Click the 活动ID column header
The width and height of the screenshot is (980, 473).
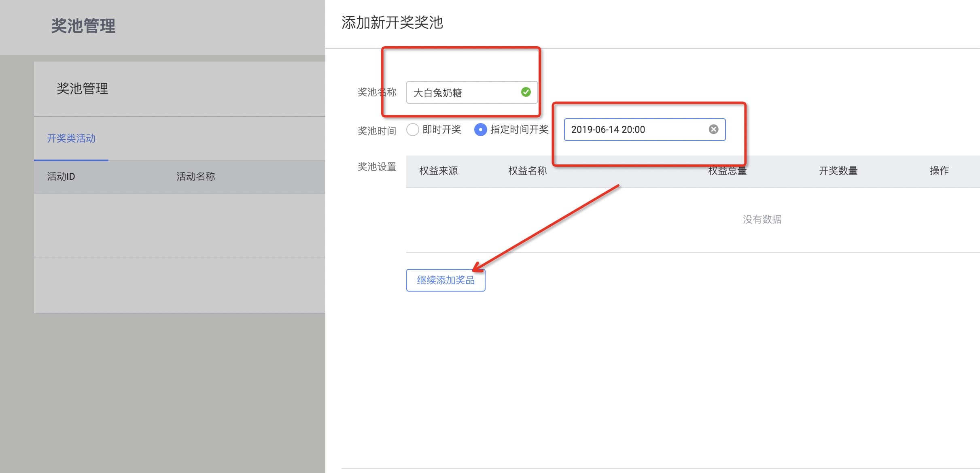61,177
